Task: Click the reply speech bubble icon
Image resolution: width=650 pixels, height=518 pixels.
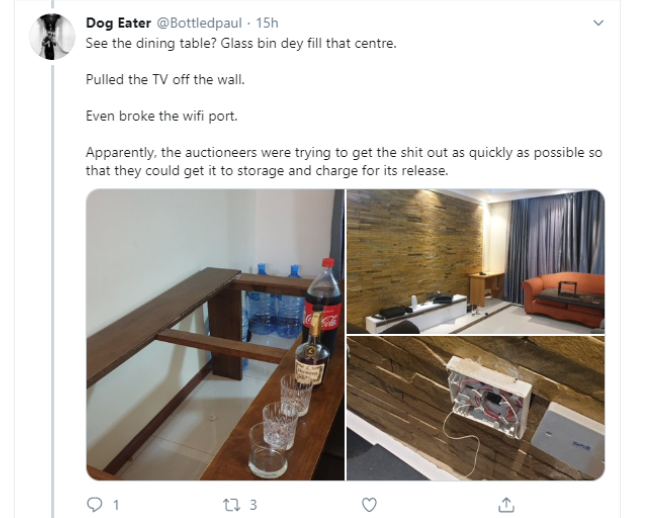Action: point(95,504)
